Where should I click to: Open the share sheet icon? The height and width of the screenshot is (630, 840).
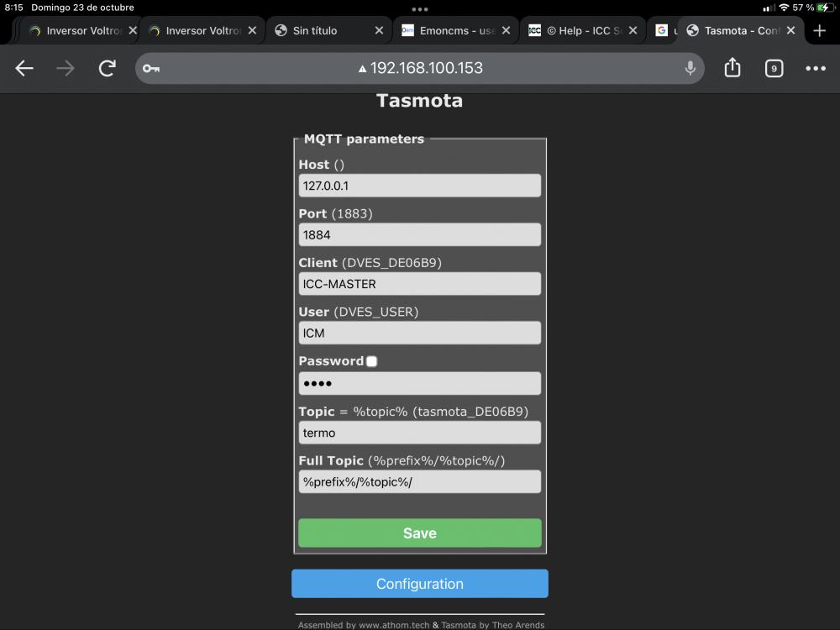pos(732,67)
